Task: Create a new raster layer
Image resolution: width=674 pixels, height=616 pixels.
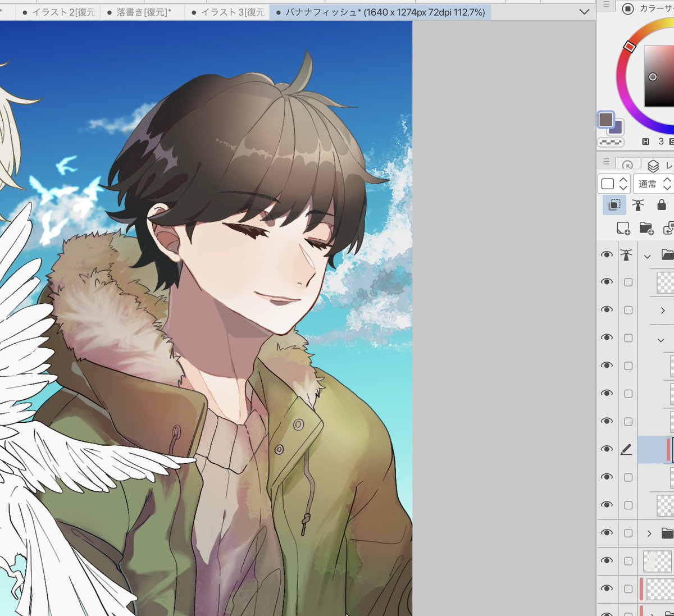Action: click(623, 228)
